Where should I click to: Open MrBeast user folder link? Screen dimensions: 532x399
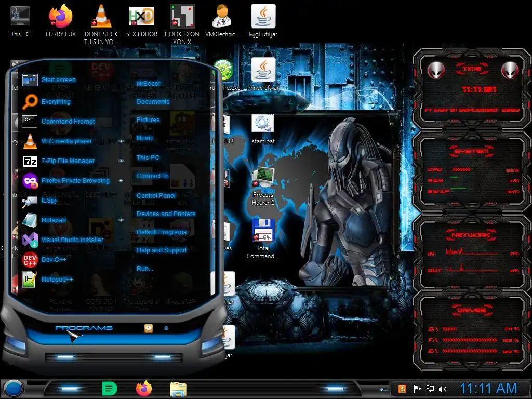tap(148, 84)
